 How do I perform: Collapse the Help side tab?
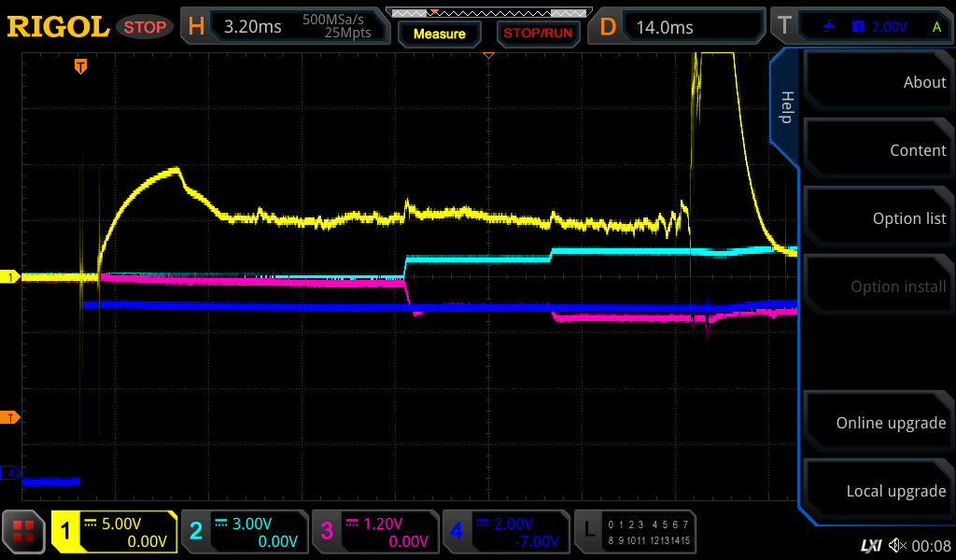tap(785, 107)
